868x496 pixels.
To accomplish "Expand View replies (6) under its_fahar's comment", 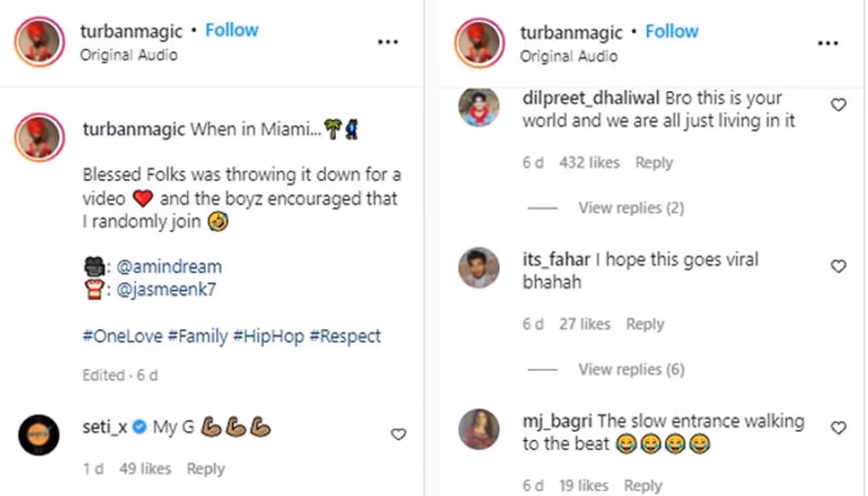I will 631,369.
